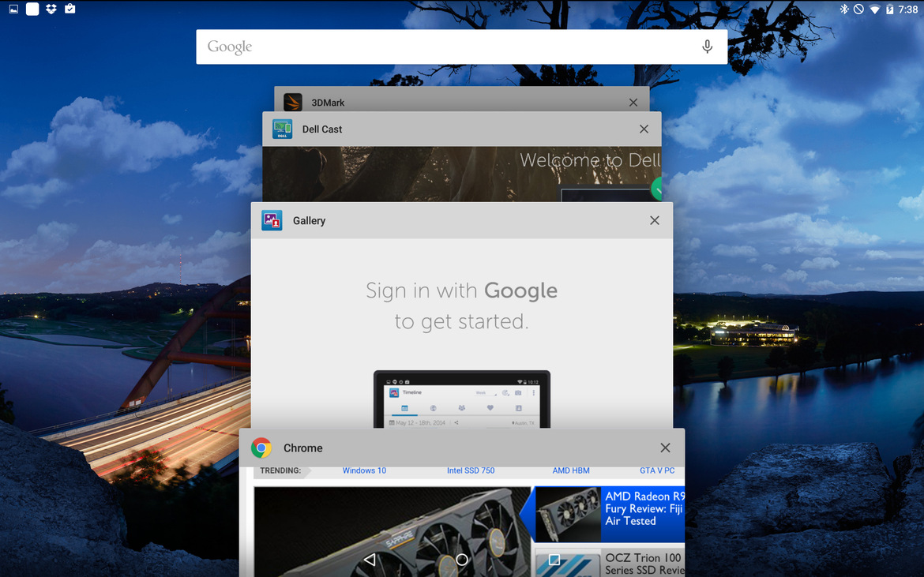Open the AMD HBM trending link
924x577 pixels.
pos(570,470)
